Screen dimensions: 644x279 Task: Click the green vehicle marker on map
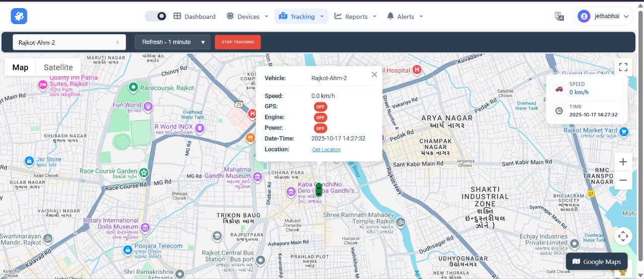point(318,190)
